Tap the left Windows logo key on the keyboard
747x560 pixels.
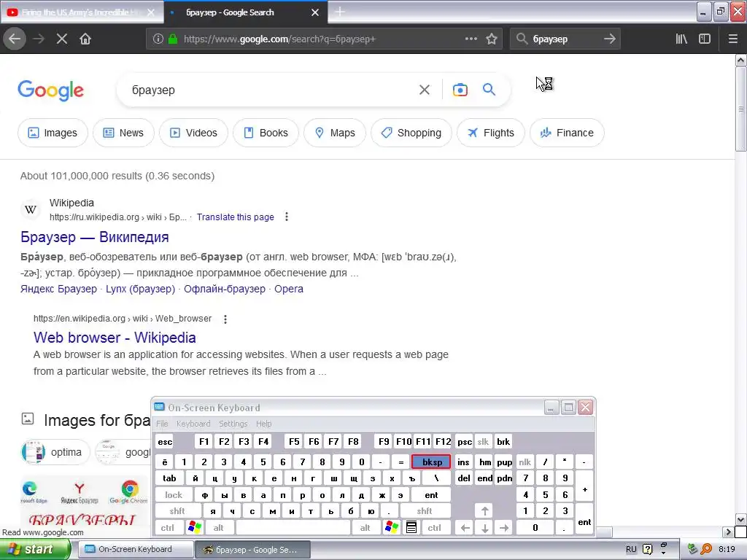[194, 528]
